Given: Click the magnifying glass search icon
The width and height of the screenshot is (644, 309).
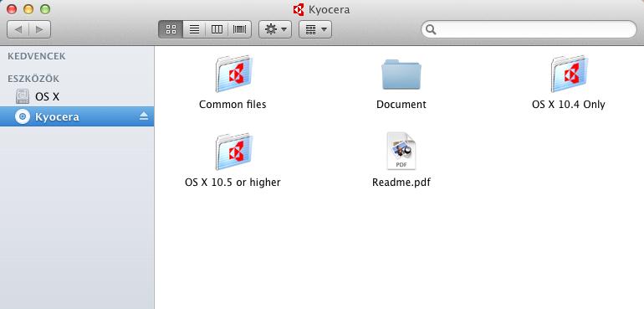Looking at the screenshot, I should coord(431,29).
